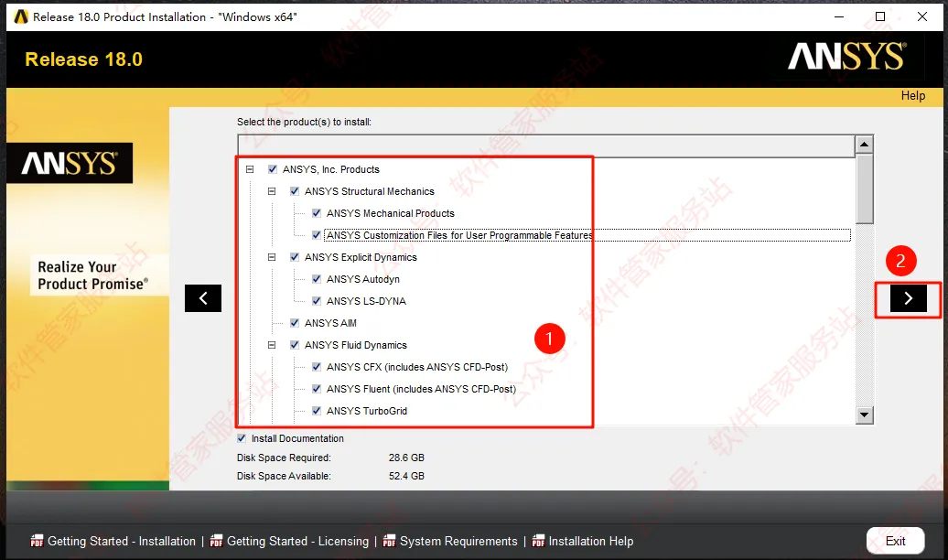
Task: Select ANSYS CFX tree label
Action: pos(417,367)
